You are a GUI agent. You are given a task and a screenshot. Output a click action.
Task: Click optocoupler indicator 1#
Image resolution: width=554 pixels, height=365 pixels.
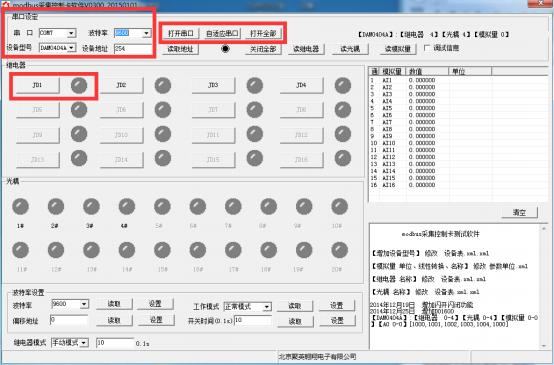point(20,206)
